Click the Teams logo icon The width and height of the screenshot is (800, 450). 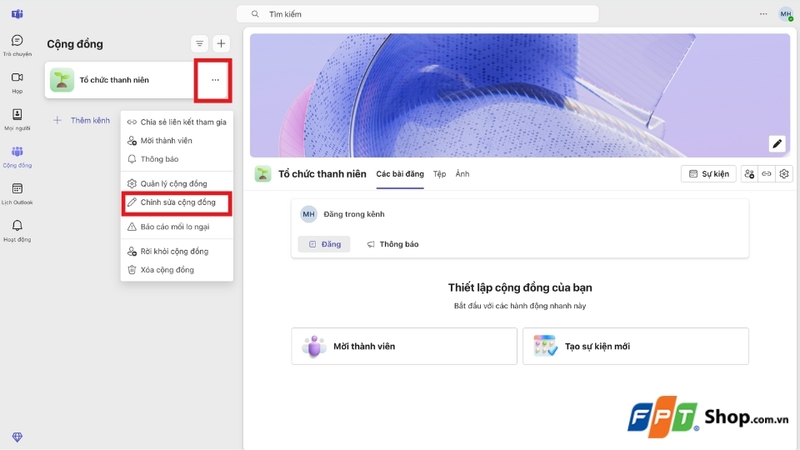pyautogui.click(x=17, y=14)
